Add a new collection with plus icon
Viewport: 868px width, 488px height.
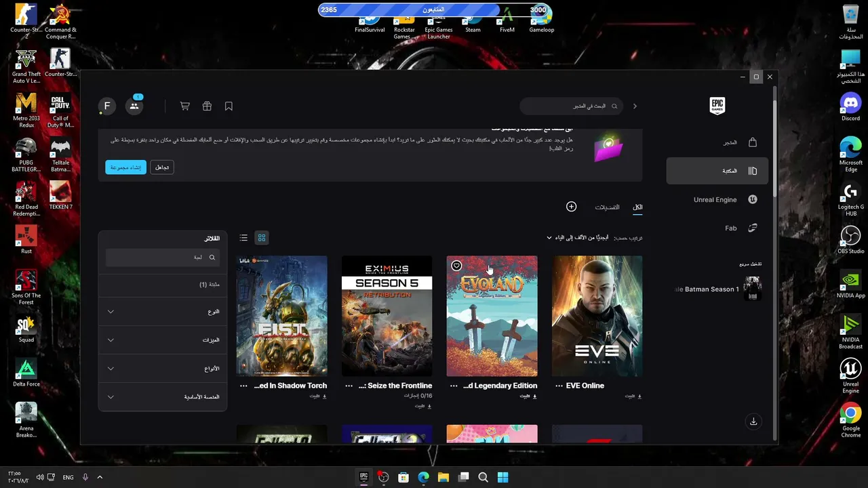coord(571,207)
